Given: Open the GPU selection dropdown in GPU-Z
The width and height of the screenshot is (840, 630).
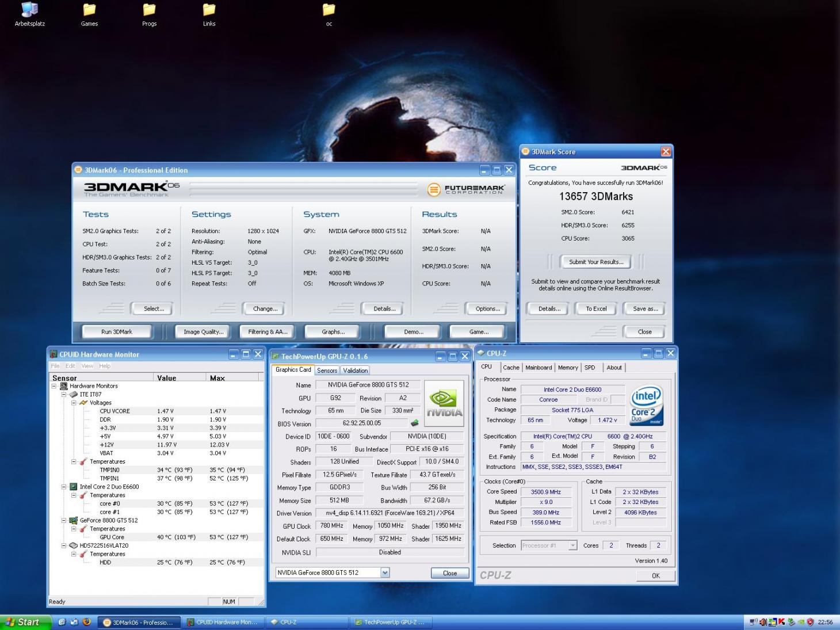Looking at the screenshot, I should point(385,572).
